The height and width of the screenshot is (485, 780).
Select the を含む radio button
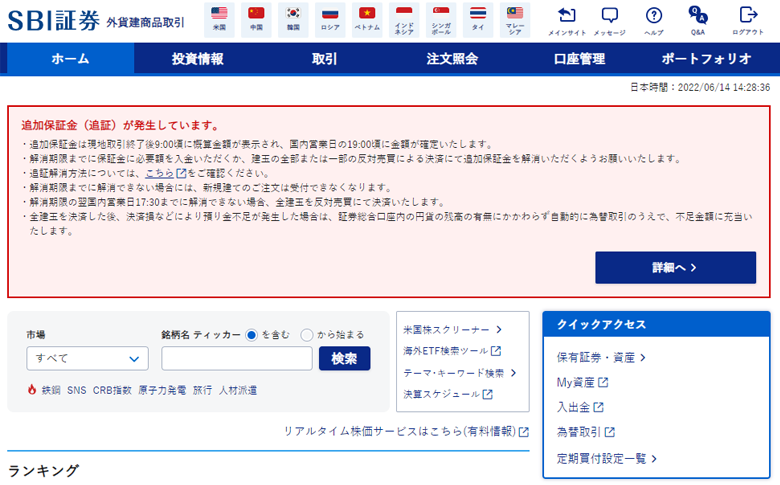click(251, 335)
